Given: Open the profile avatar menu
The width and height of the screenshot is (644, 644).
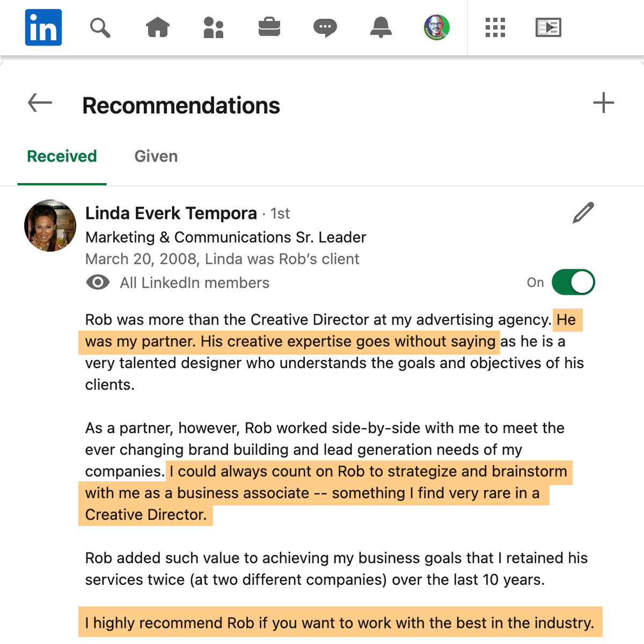Looking at the screenshot, I should coord(437,27).
